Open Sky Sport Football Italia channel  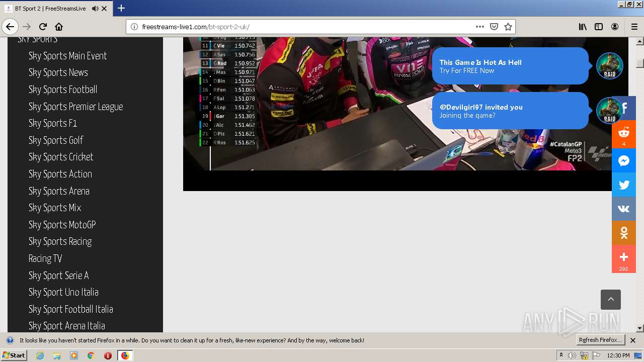point(71,309)
